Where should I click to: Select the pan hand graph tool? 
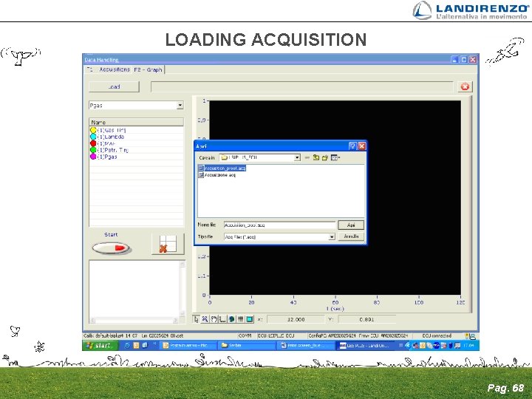214,319
